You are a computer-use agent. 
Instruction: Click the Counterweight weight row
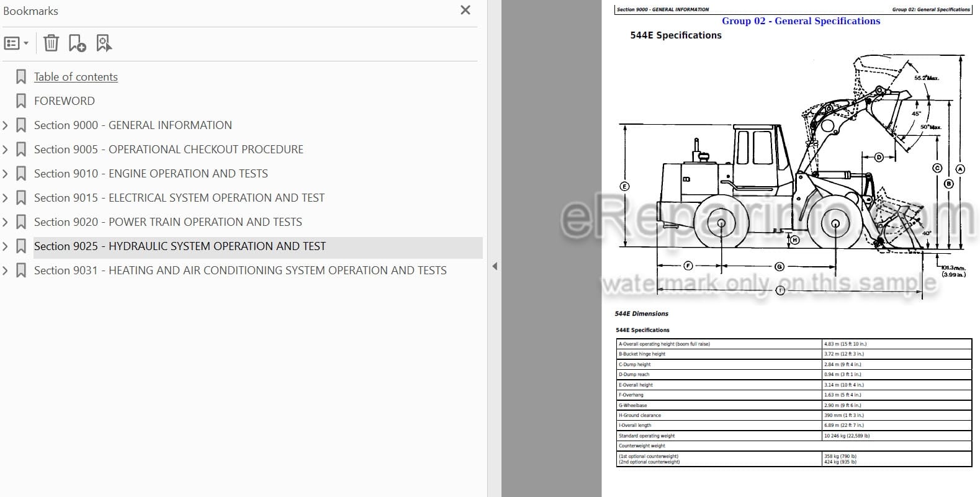click(x=794, y=446)
